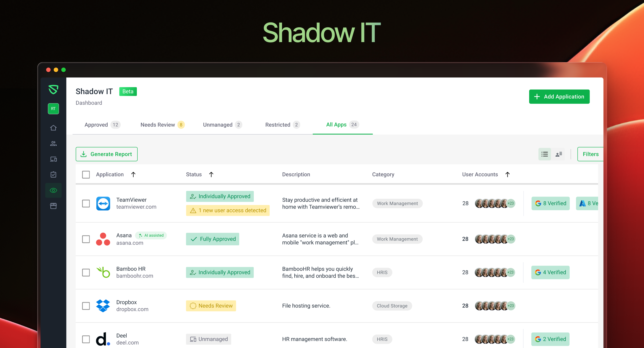644x348 pixels.
Task: Switch to the Unmanaged tab
Action: 222,125
